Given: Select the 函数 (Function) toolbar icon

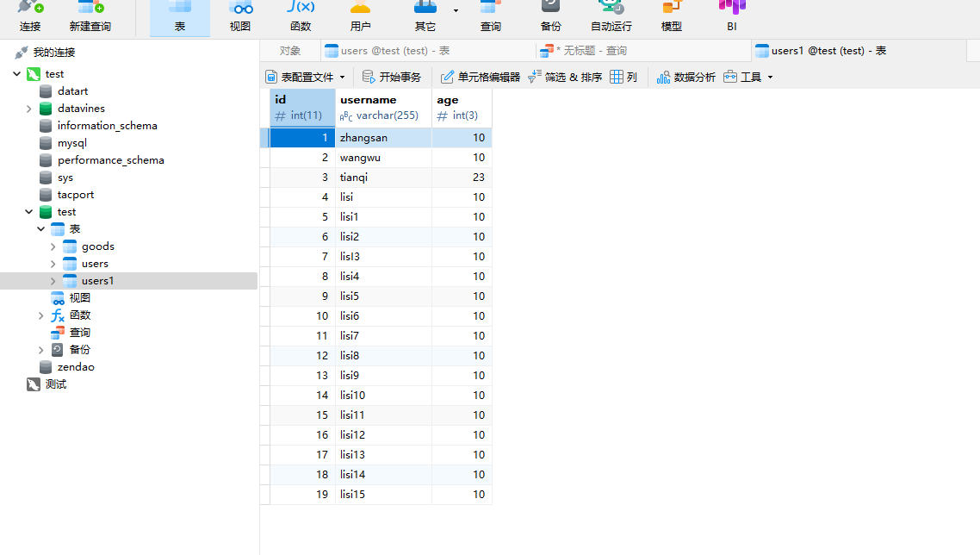Looking at the screenshot, I should [x=301, y=16].
